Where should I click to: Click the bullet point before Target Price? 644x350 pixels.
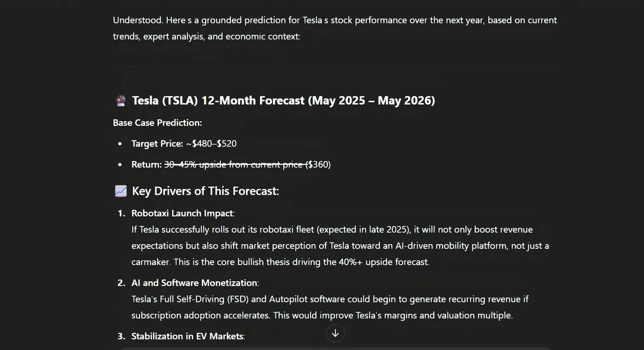[120, 144]
